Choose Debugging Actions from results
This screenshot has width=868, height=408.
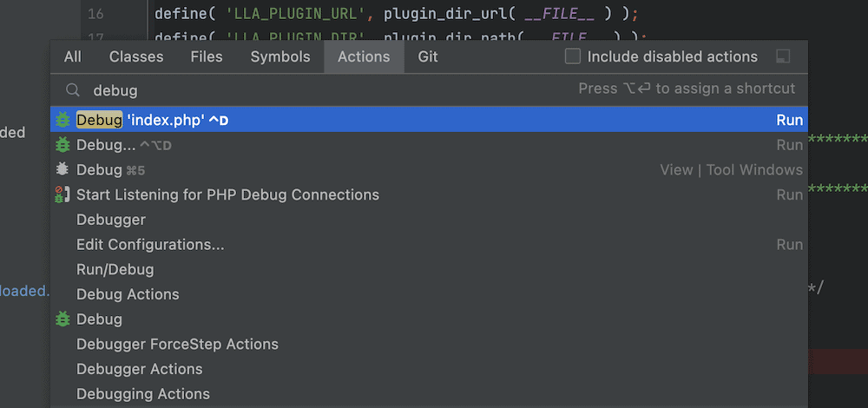coord(142,394)
